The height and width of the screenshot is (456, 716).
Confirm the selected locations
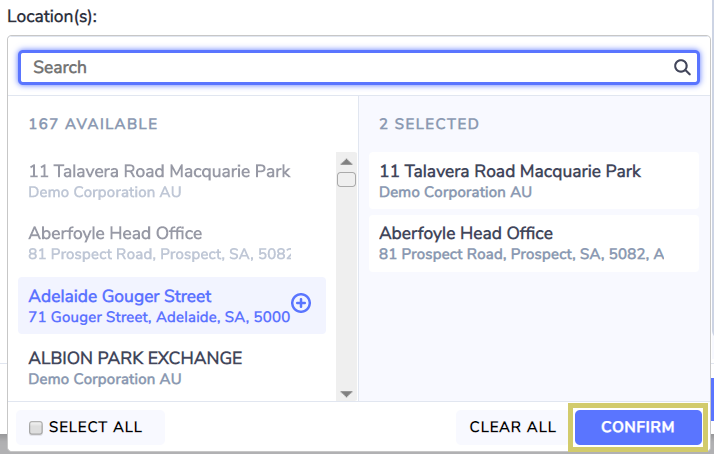point(638,427)
